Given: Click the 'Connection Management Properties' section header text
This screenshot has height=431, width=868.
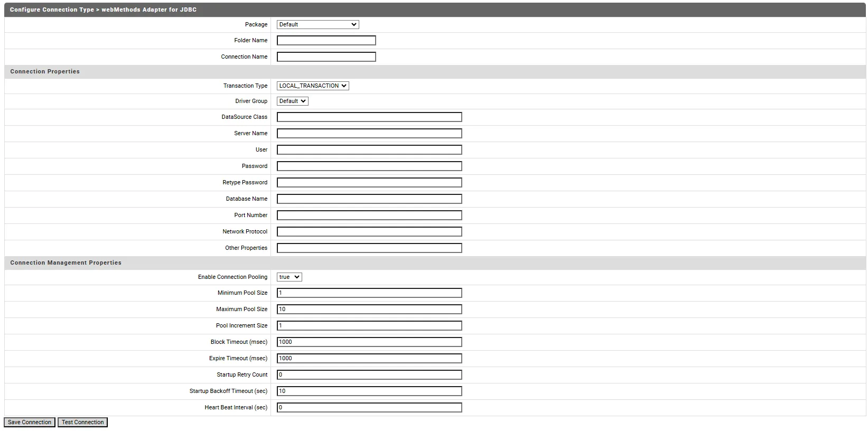Looking at the screenshot, I should (x=66, y=263).
